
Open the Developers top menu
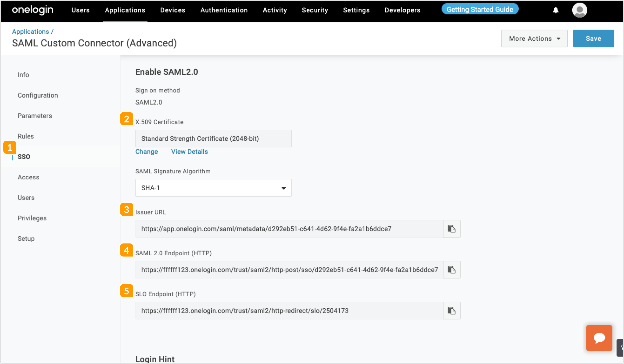402,10
